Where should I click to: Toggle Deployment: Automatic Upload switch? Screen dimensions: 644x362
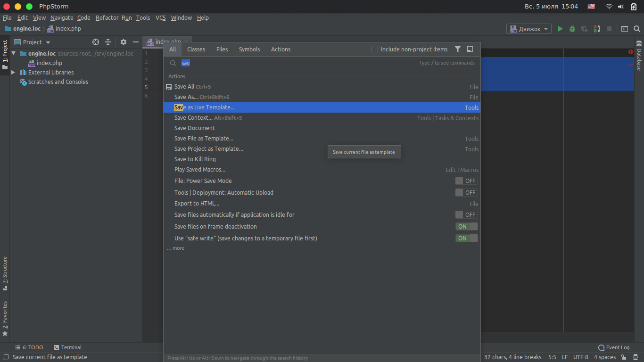[x=466, y=192]
